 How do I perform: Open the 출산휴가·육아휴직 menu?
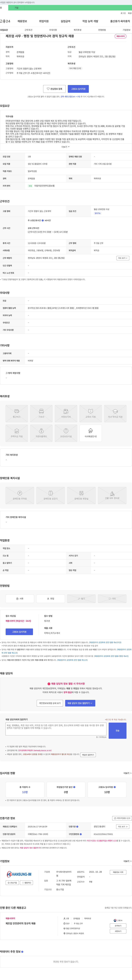point(120,21)
